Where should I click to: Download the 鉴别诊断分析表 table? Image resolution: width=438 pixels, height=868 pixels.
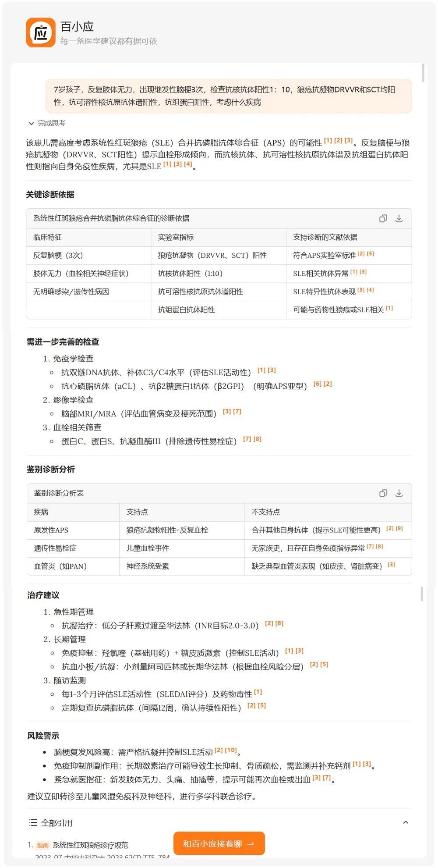(x=399, y=493)
